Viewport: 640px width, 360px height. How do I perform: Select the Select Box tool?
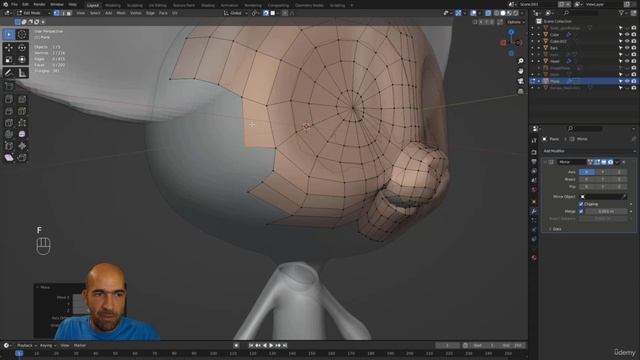click(9, 34)
